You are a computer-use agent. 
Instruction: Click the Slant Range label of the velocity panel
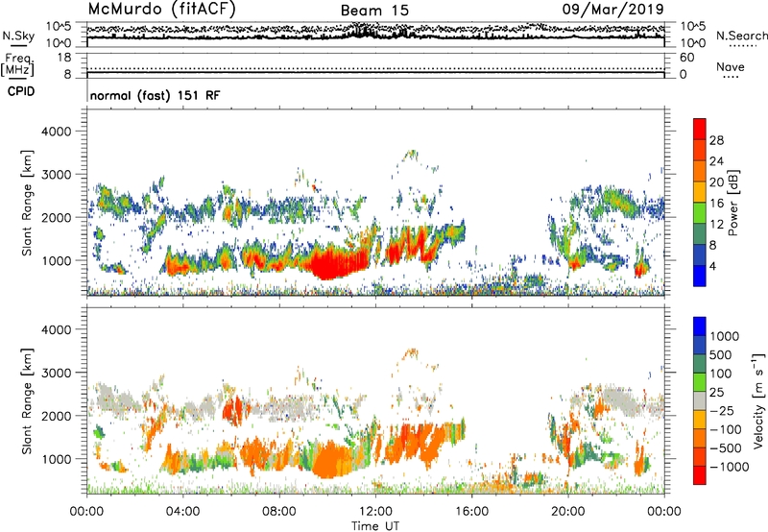click(27, 400)
